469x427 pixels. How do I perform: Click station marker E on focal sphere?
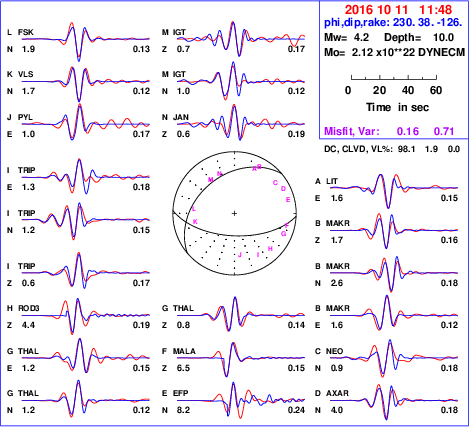pos(288,200)
